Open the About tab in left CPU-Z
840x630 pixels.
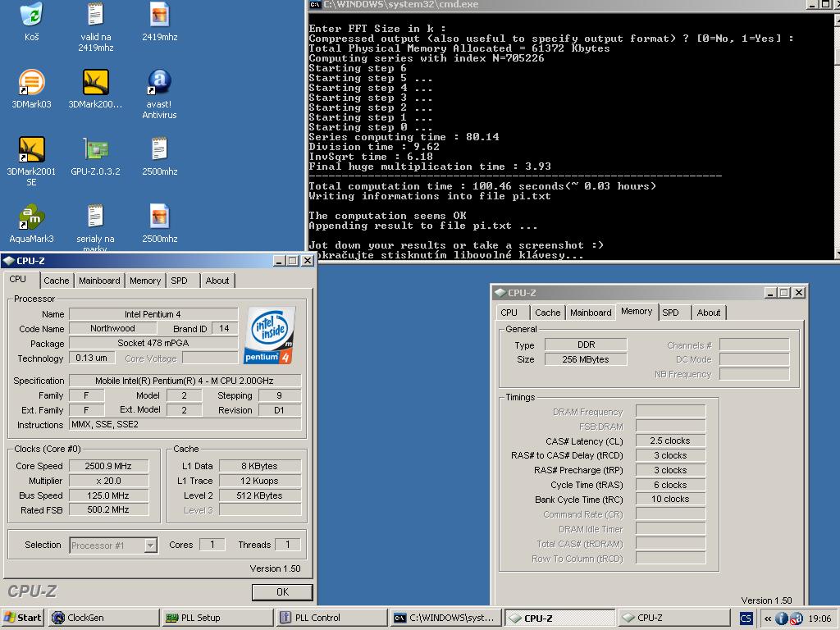pos(217,281)
